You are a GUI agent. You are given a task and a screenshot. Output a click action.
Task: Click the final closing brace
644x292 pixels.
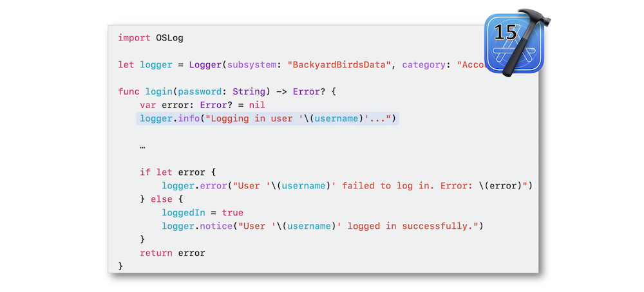[x=121, y=266]
